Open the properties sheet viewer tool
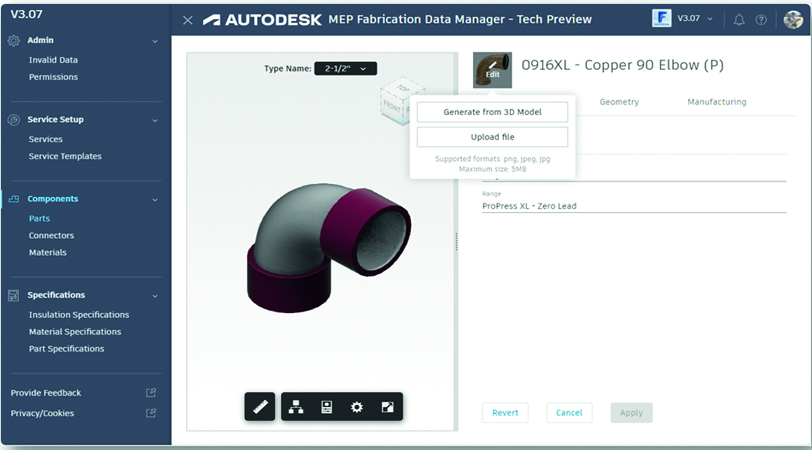The width and height of the screenshot is (812, 450). tap(327, 407)
